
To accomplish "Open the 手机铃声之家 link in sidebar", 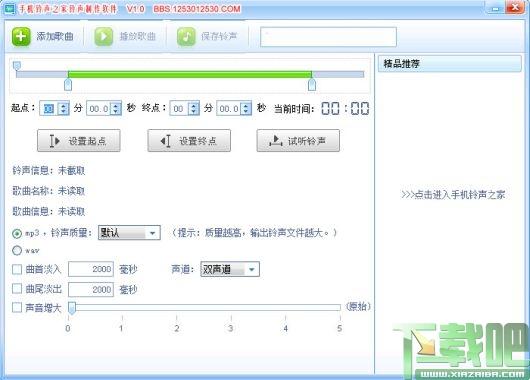I will pyautogui.click(x=453, y=194).
